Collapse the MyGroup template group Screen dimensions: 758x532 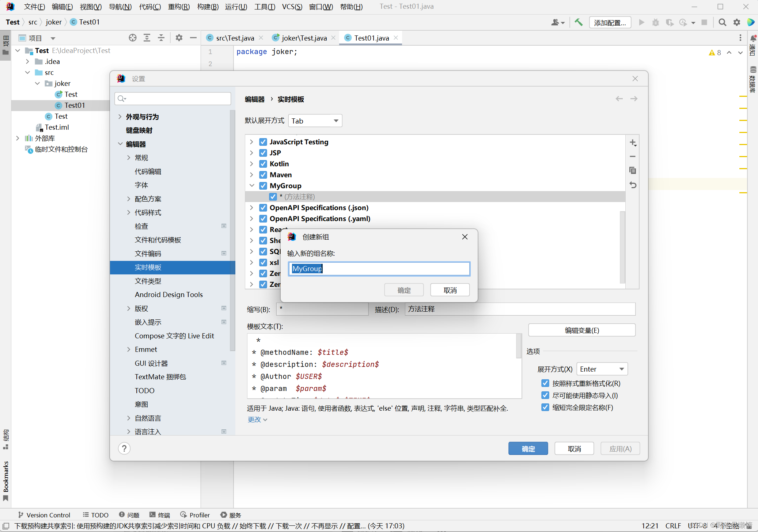(251, 186)
